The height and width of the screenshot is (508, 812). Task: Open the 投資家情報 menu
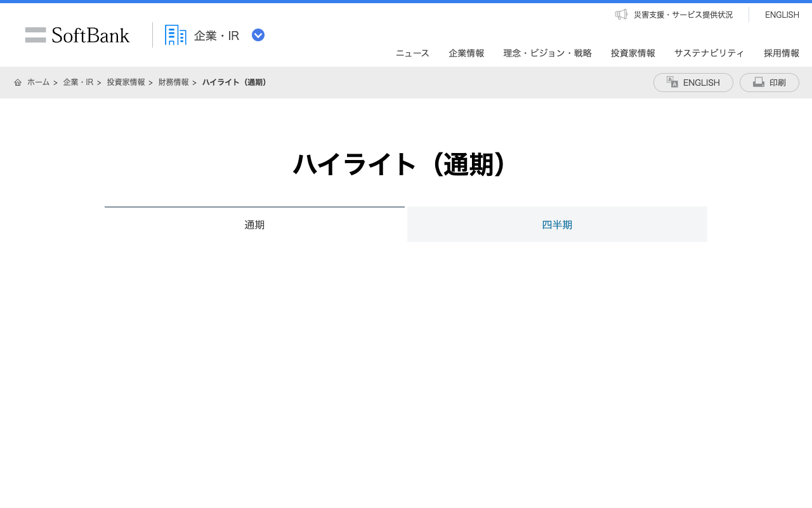pos(633,53)
